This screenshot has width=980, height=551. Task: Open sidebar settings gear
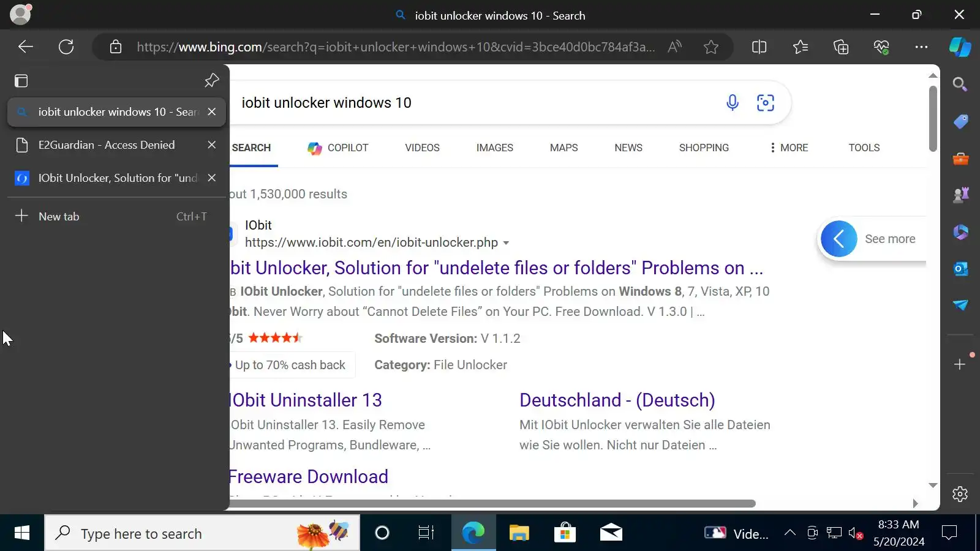pyautogui.click(x=960, y=493)
